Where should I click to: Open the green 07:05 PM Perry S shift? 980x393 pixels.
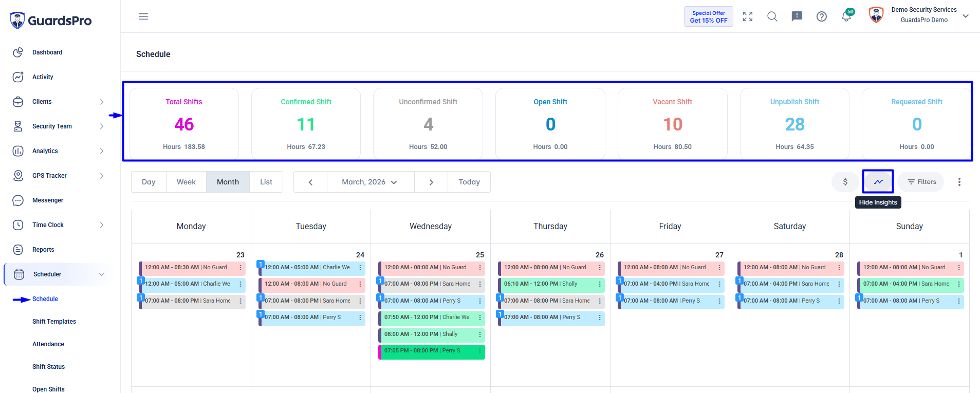pyautogui.click(x=431, y=351)
